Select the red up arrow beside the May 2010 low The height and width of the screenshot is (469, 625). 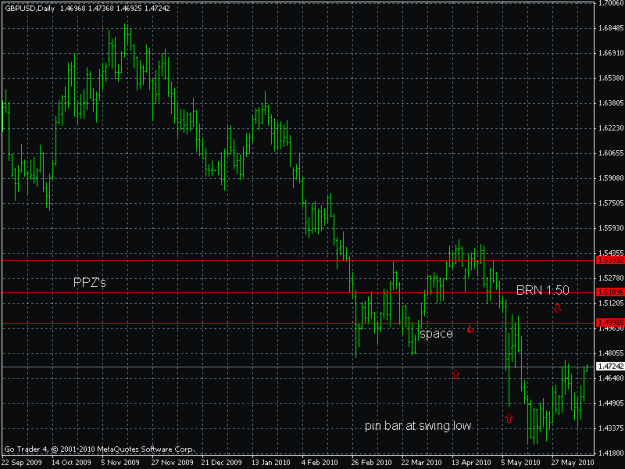coord(509,418)
